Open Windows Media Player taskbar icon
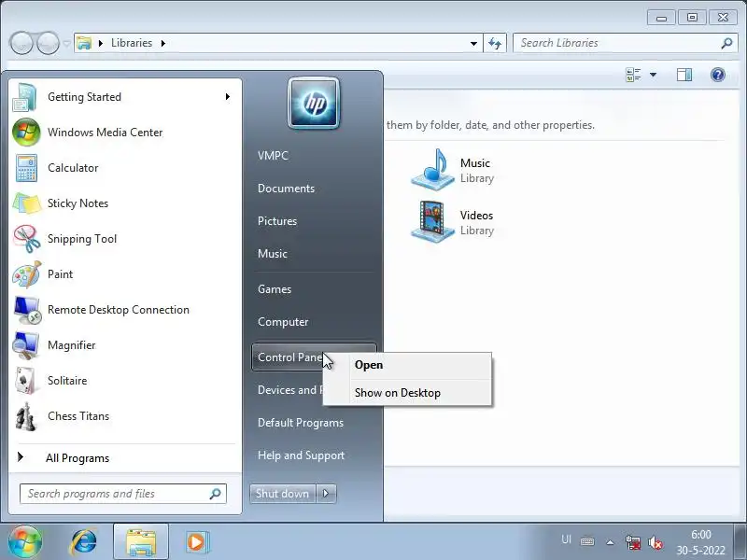This screenshot has width=747, height=560. 197,542
